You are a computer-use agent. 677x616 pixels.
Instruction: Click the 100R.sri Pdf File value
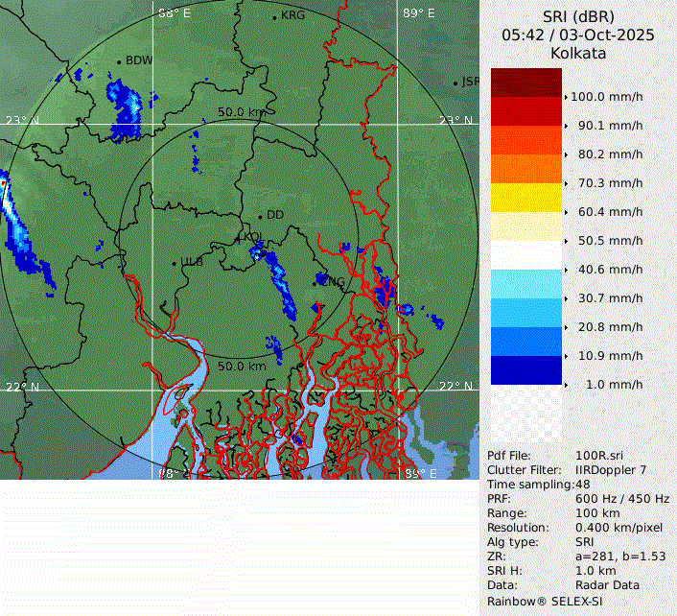coord(600,456)
